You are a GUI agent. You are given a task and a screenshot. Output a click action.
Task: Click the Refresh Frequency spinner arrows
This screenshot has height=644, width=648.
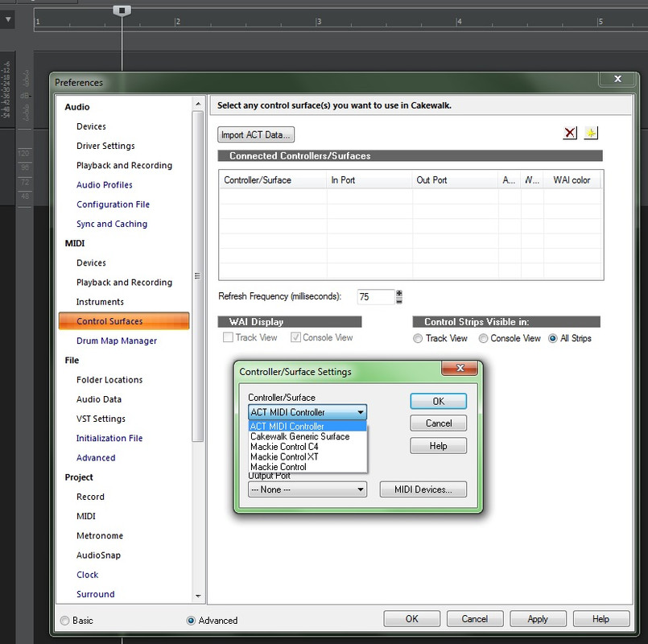[399, 297]
